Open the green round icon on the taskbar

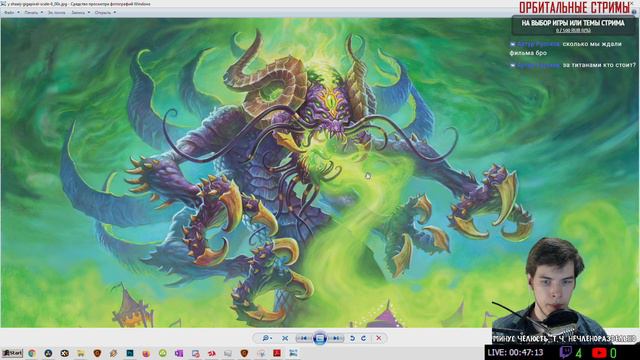coord(162,353)
